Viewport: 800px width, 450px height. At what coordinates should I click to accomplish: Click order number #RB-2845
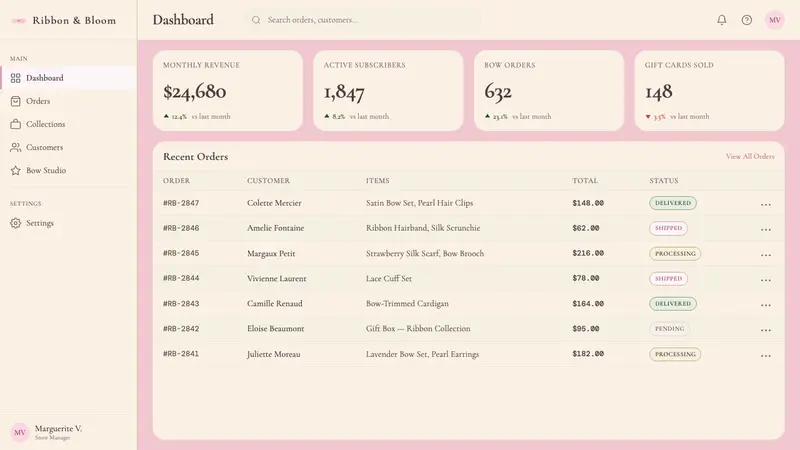pos(181,253)
